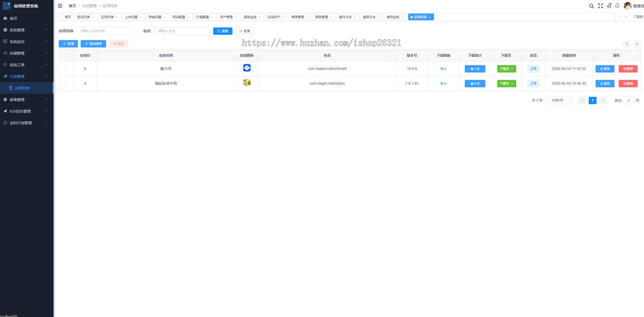Switch to the 操作日志 tab
The height and width of the screenshot is (317, 644).
347,17
